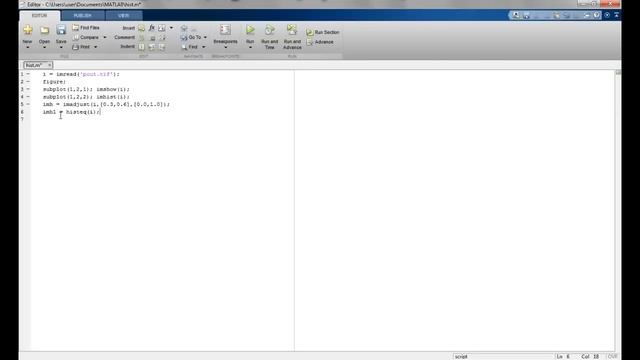The height and width of the screenshot is (360, 640).
Task: Click the Run and Advance icon
Action: click(292, 30)
